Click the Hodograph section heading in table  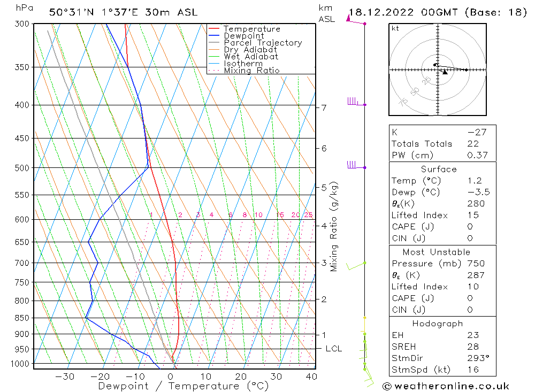[x=438, y=324]
